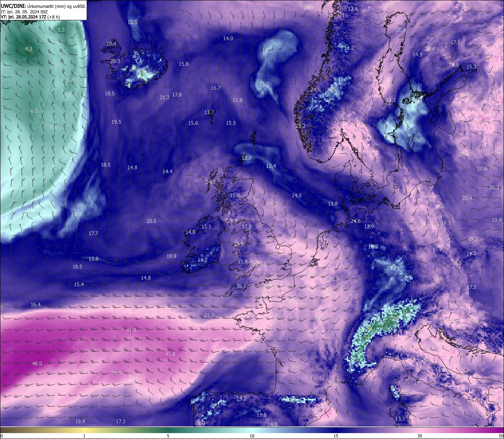This screenshot has height=439, width=504.
Task: Click the colorbar tick label 15
Action: 336,436
